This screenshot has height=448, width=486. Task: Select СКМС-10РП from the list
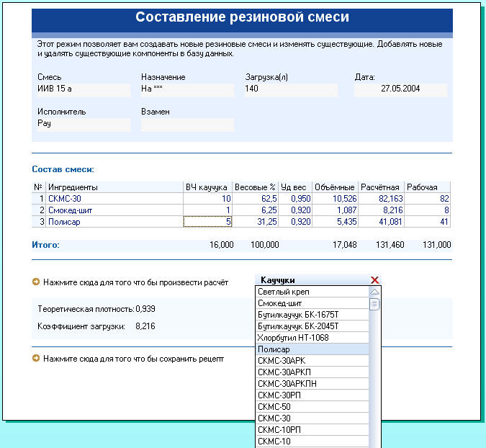pos(312,430)
